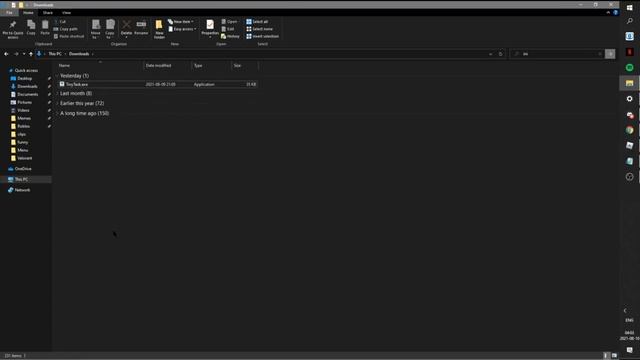
Task: Click the Refresh button
Action: [501, 54]
